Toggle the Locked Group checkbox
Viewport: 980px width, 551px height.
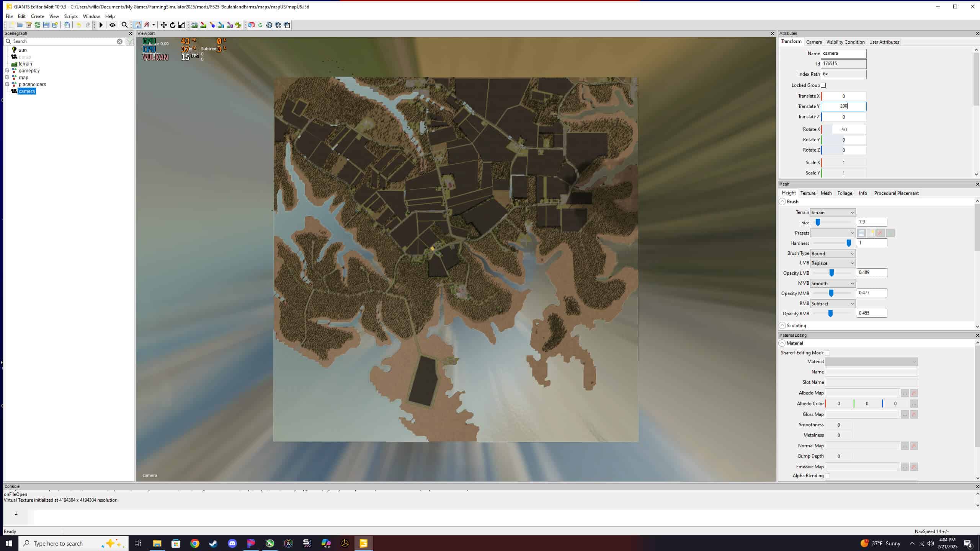click(x=823, y=85)
